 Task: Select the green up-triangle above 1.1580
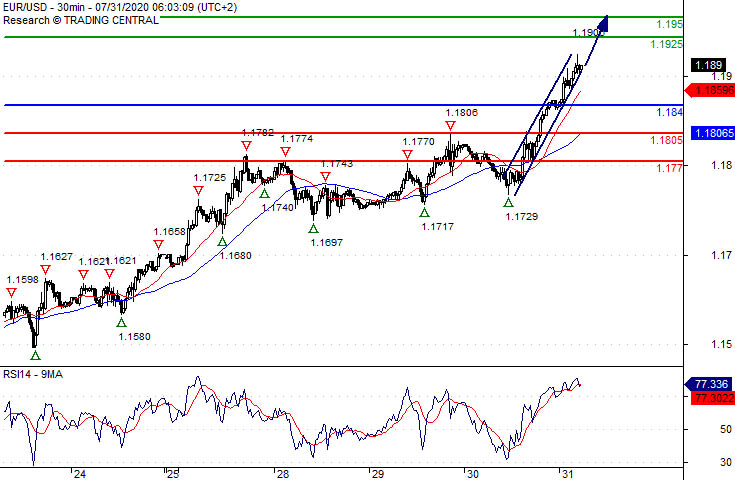point(121,322)
